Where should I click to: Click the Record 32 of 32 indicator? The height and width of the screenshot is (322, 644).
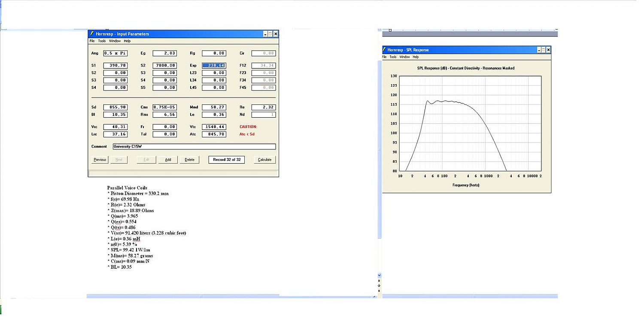(x=227, y=160)
